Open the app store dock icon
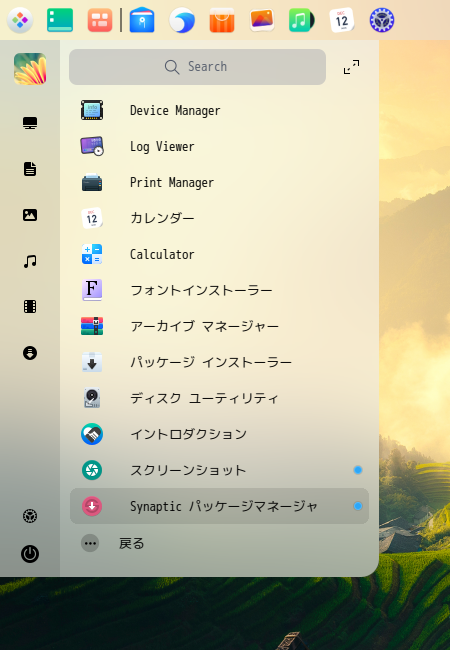This screenshot has width=450, height=650. click(222, 20)
